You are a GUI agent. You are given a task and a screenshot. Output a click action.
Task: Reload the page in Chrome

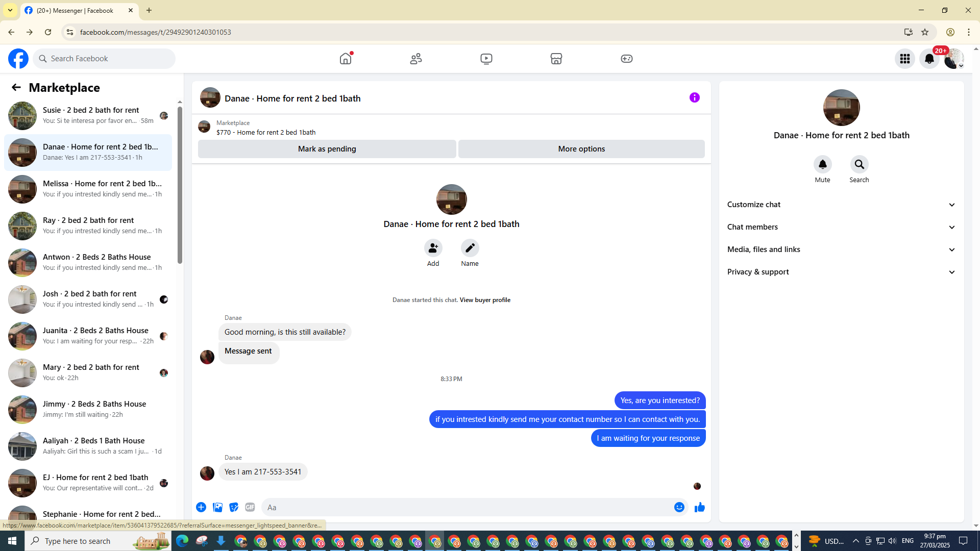pyautogui.click(x=48, y=32)
